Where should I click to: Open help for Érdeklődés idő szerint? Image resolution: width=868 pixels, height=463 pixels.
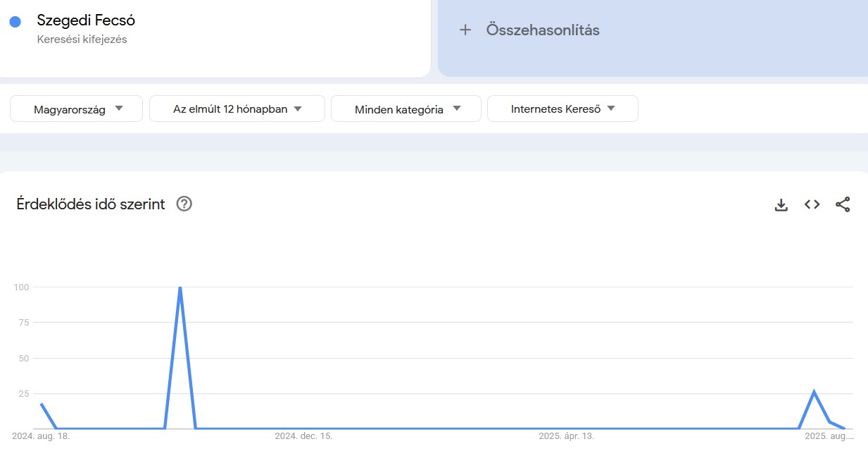[x=184, y=204]
